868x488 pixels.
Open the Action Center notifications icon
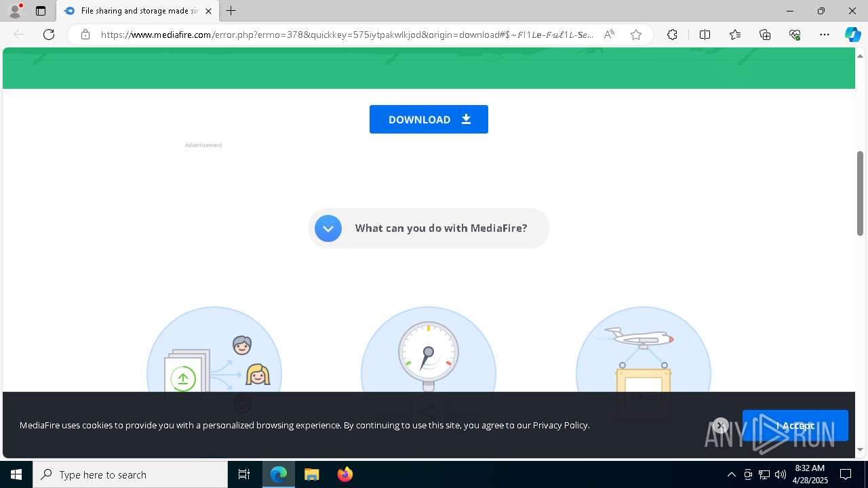pos(846,474)
